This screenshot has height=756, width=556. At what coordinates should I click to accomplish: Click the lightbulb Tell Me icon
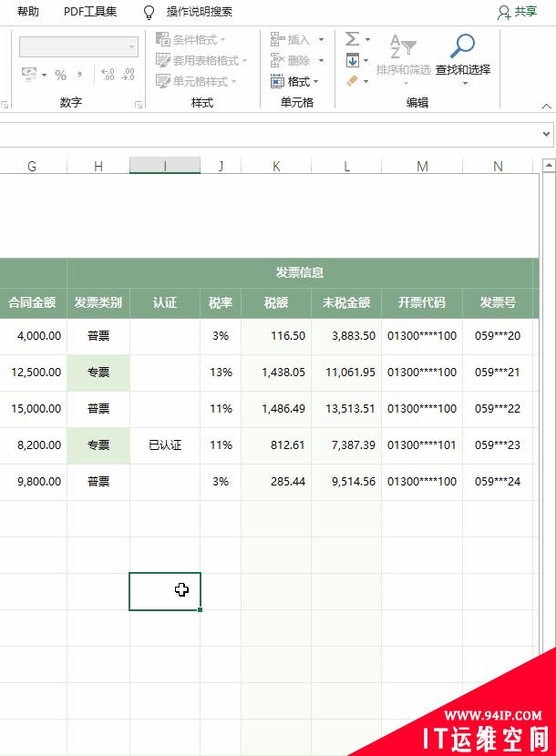[149, 13]
